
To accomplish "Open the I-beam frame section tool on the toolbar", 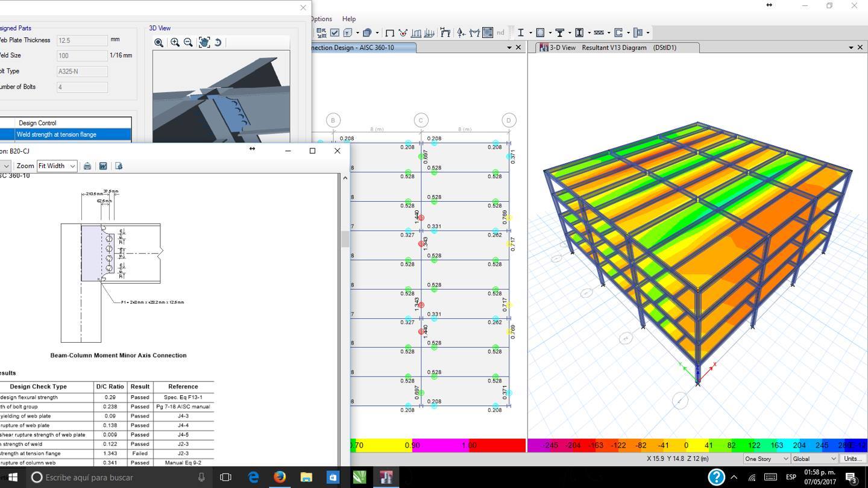I will [520, 33].
